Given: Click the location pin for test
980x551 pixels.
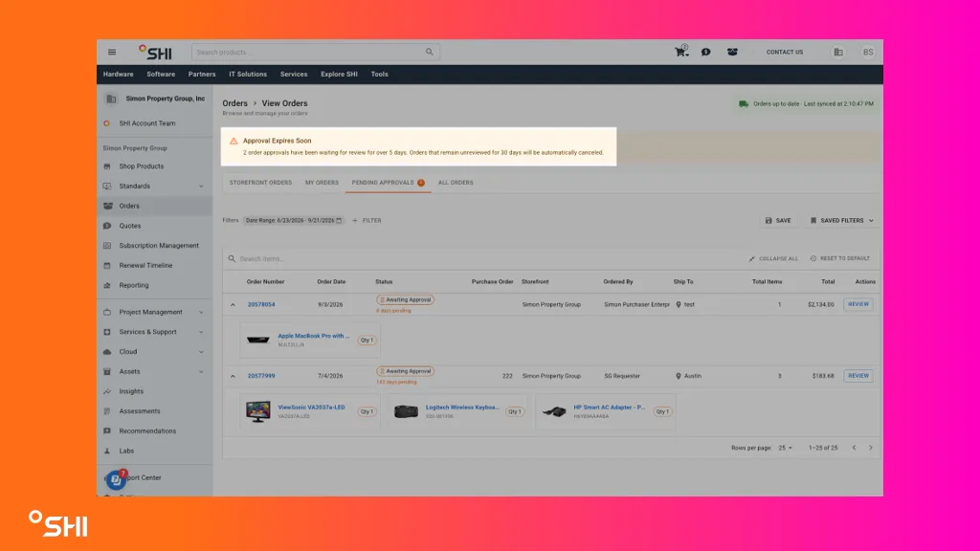Looking at the screenshot, I should 679,305.
